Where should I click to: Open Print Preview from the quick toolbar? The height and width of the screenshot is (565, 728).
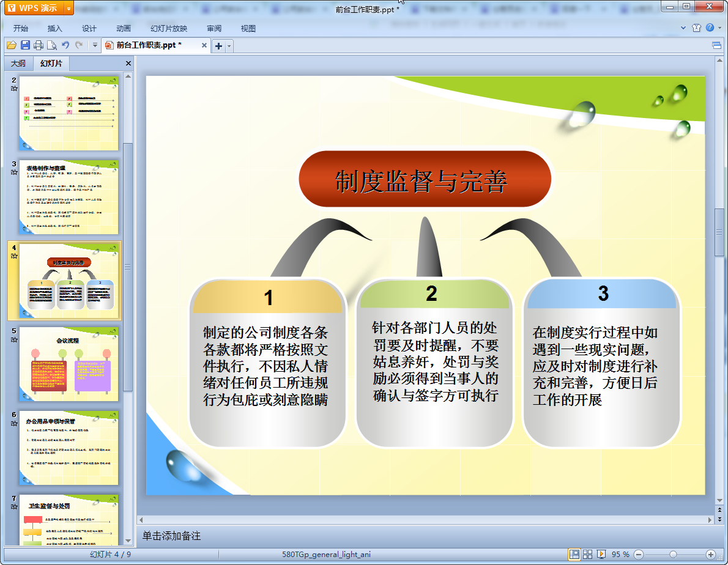click(x=52, y=45)
